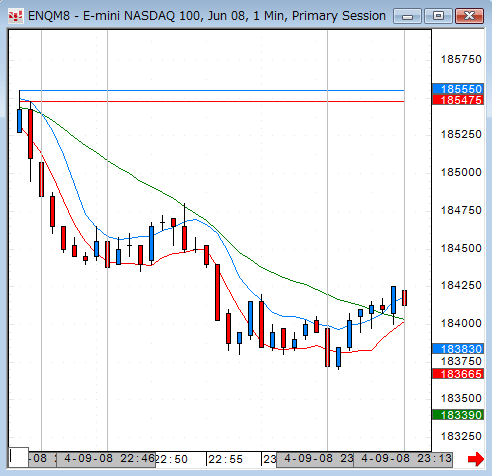Click the 183250 price axis value
This screenshot has width=492, height=476.
tap(461, 436)
